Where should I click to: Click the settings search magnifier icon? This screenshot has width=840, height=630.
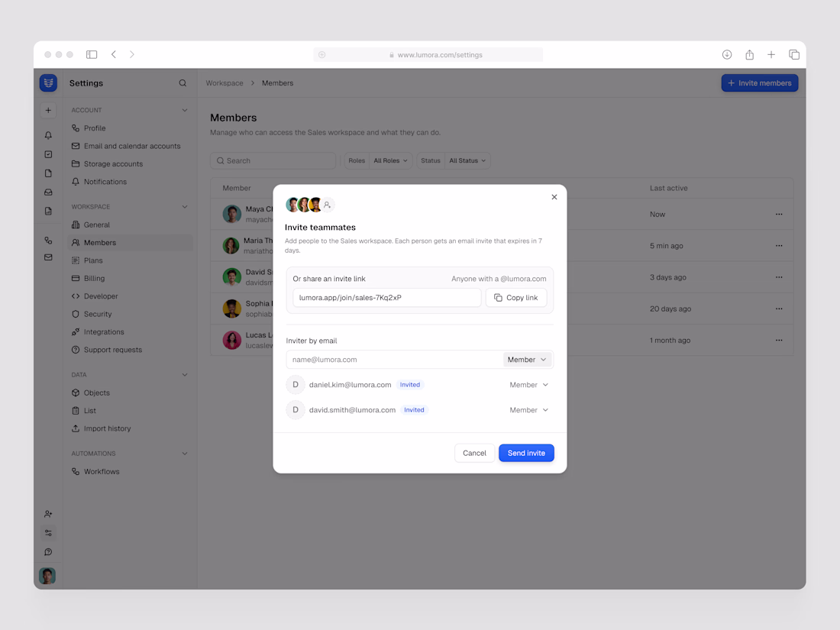pyautogui.click(x=183, y=83)
